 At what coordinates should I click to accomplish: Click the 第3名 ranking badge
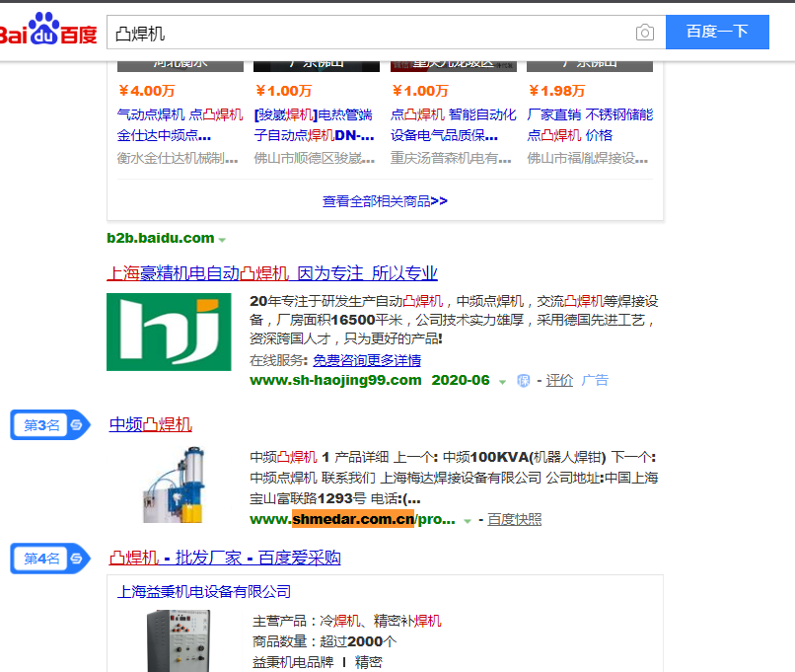point(49,424)
